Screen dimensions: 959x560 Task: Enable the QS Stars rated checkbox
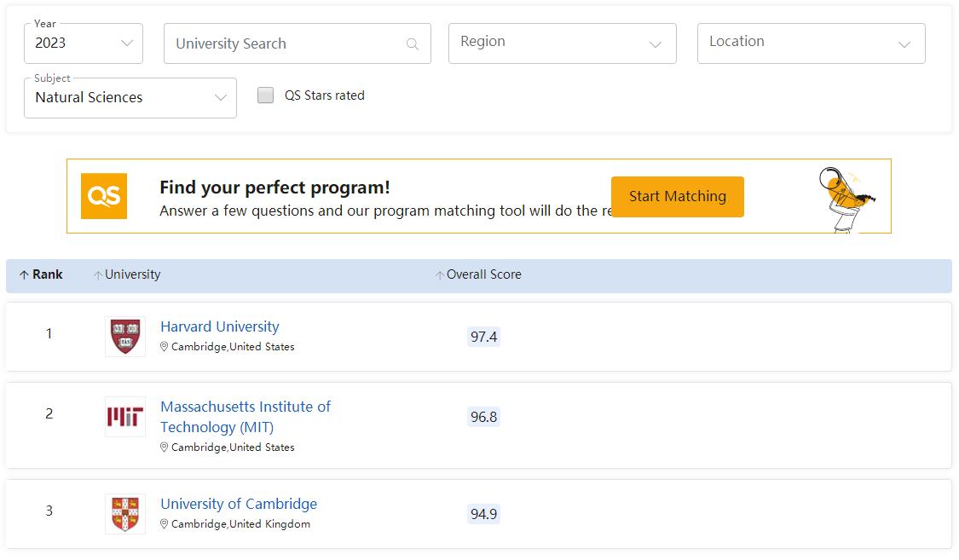(266, 95)
